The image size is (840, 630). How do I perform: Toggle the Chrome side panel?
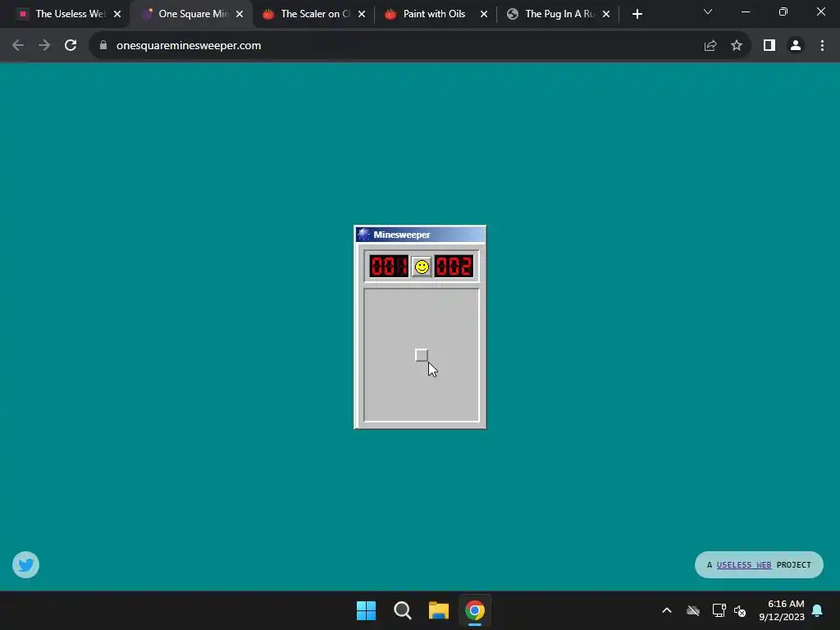[x=769, y=46]
